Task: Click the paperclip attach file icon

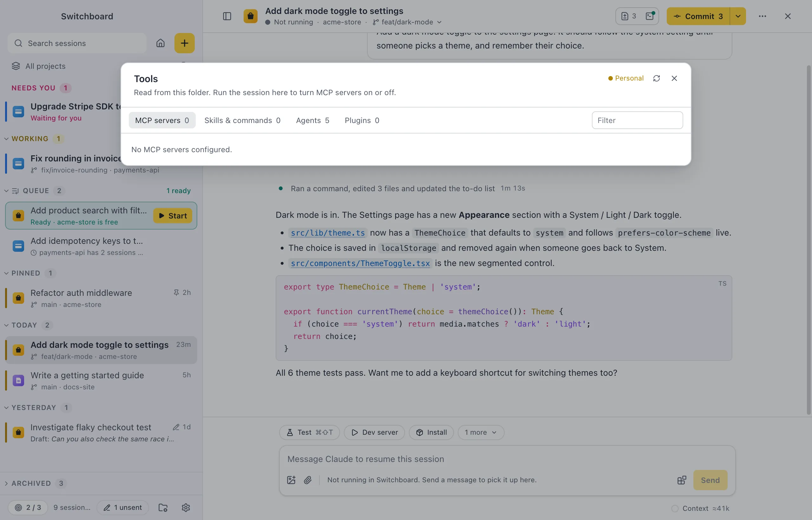Action: [x=308, y=480]
